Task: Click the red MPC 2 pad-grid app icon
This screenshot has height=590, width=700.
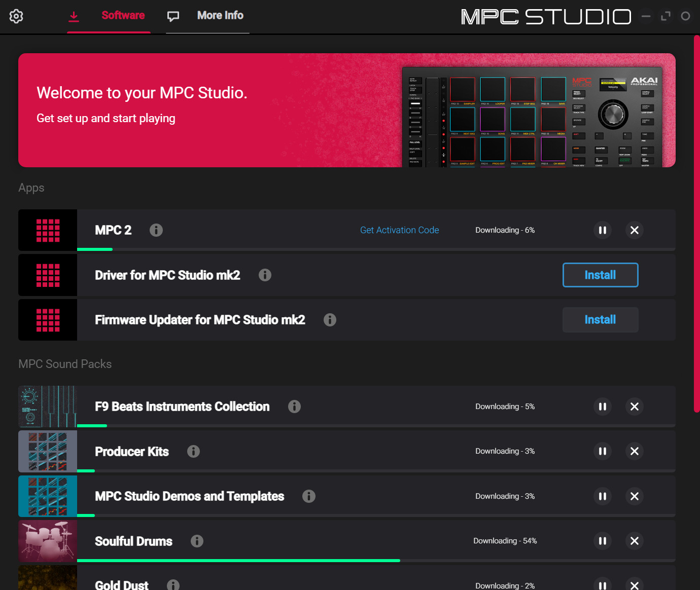Action: (47, 230)
